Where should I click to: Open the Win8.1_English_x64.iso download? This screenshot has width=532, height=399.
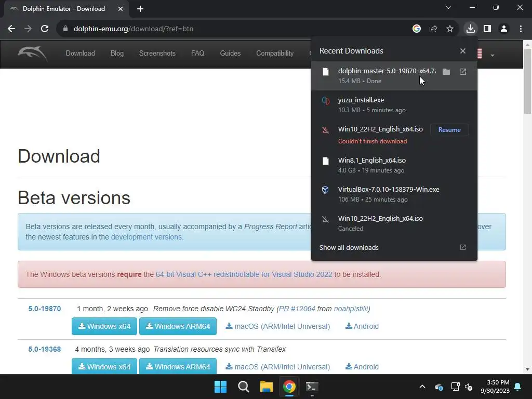tap(394, 165)
